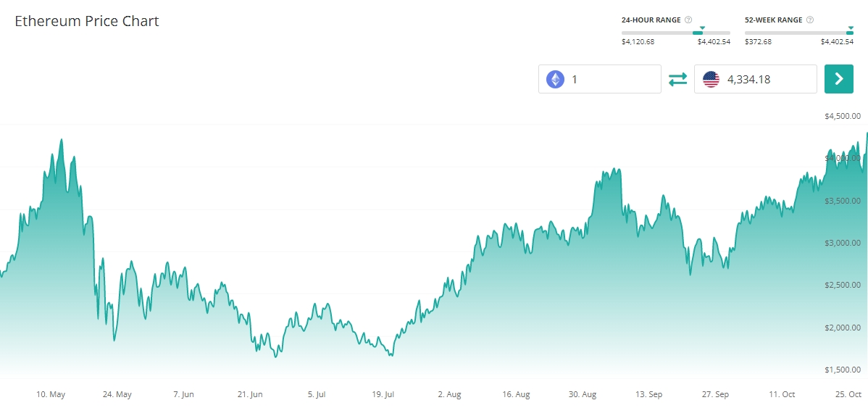Focus the USD amount field showing 4,334.18
Viewport: 868px width, 408px height.
tap(768, 79)
